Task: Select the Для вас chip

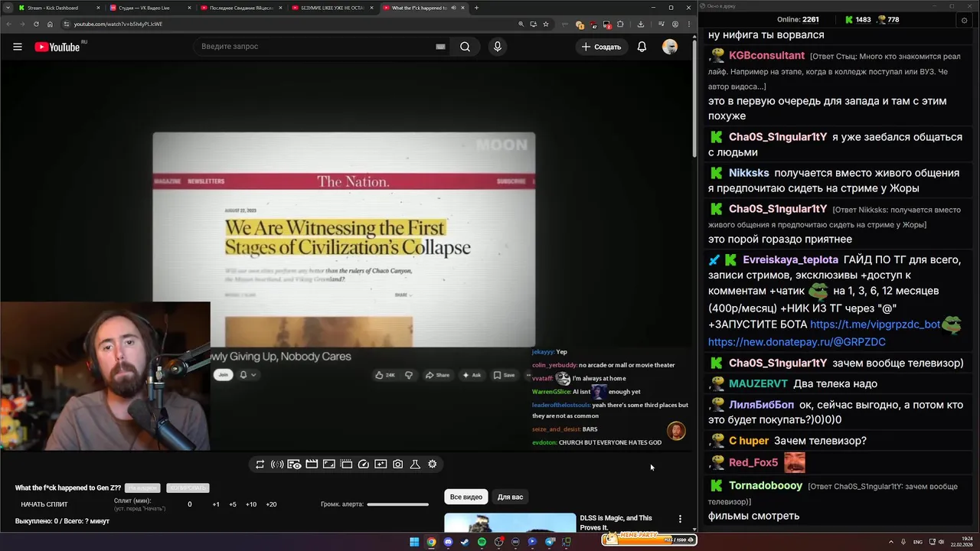Action: click(510, 497)
